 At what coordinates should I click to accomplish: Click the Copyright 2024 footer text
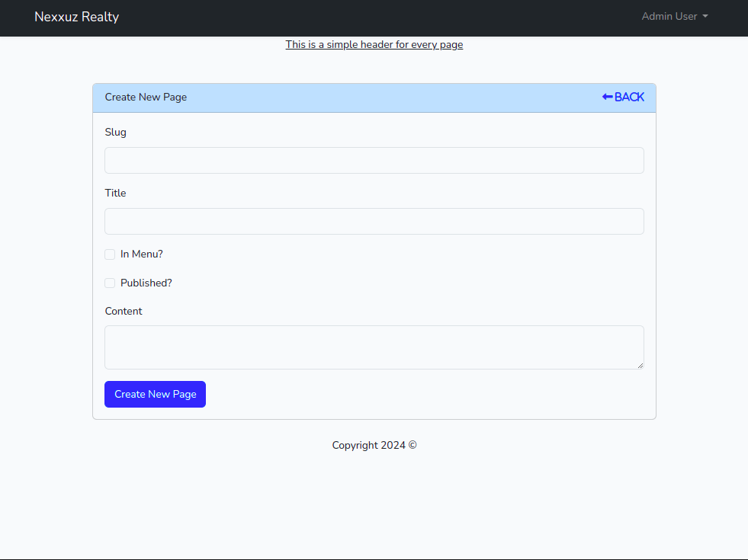click(x=374, y=445)
